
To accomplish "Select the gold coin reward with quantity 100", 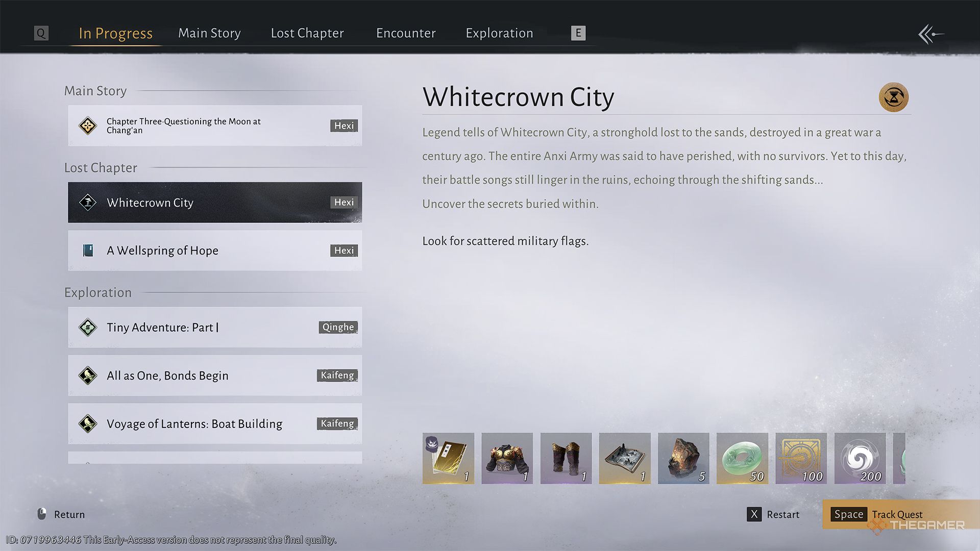I will coord(801,458).
